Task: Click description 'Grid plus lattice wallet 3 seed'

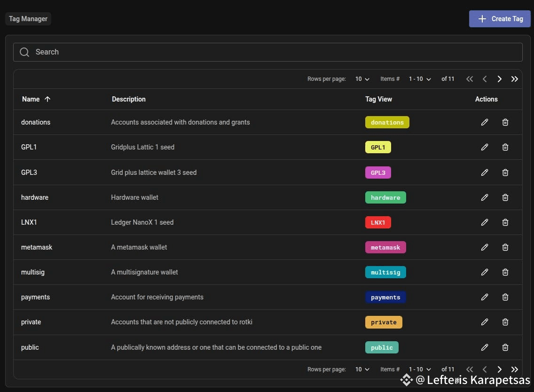Action: coord(154,172)
